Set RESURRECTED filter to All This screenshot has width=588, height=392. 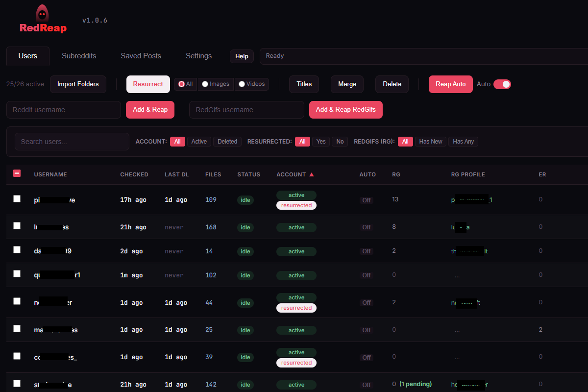[x=302, y=142]
